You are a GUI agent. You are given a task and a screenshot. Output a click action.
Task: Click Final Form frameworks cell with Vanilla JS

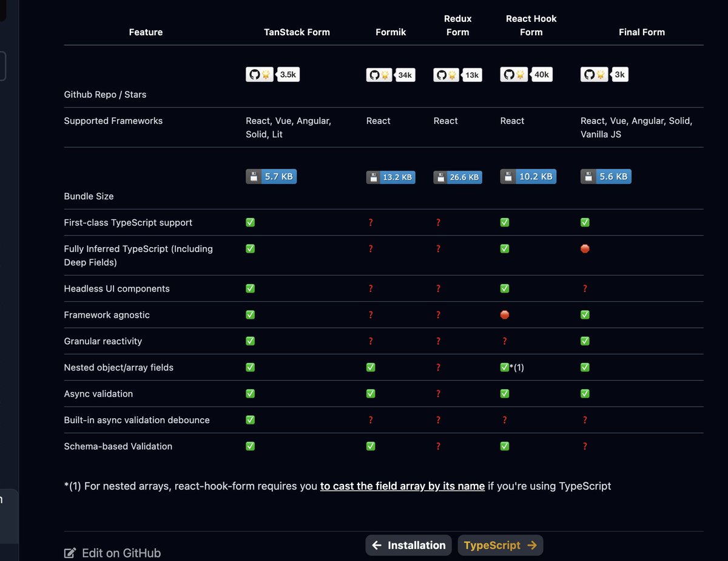(x=636, y=127)
